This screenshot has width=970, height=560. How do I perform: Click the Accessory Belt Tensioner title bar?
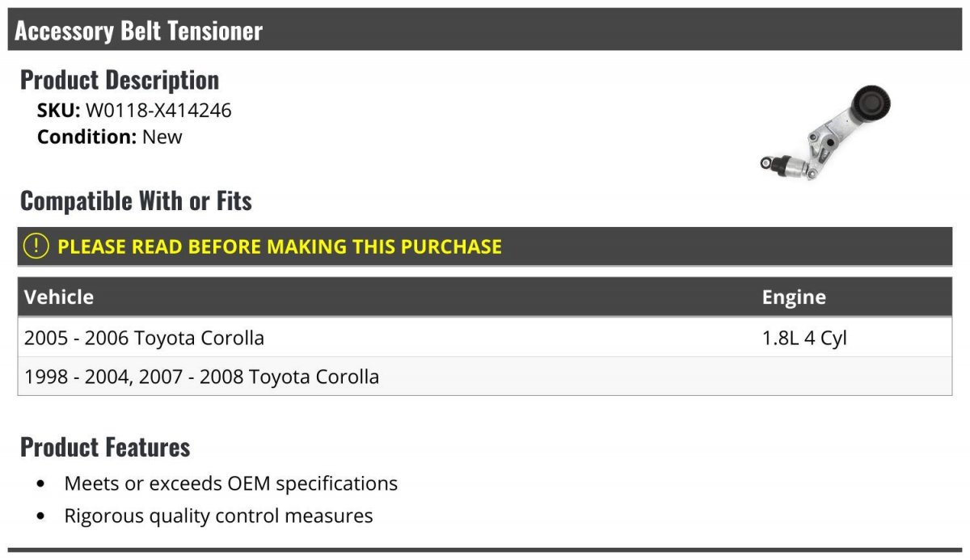tap(485, 30)
